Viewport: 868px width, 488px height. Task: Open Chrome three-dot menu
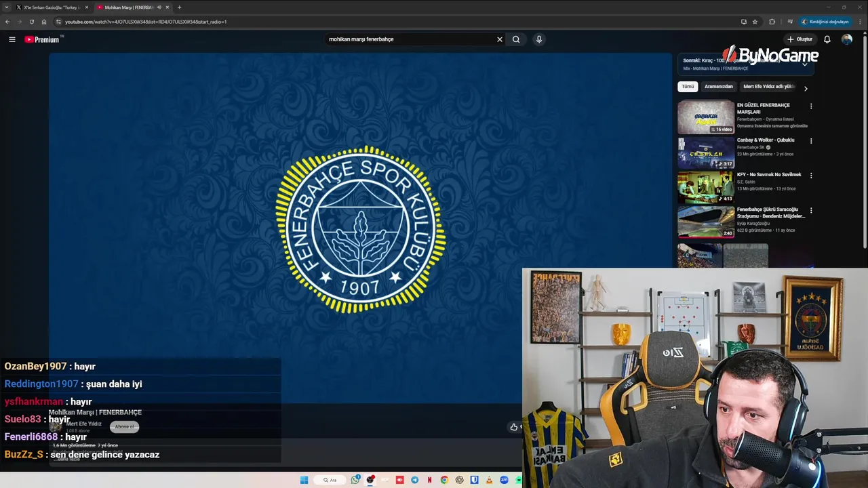click(860, 22)
